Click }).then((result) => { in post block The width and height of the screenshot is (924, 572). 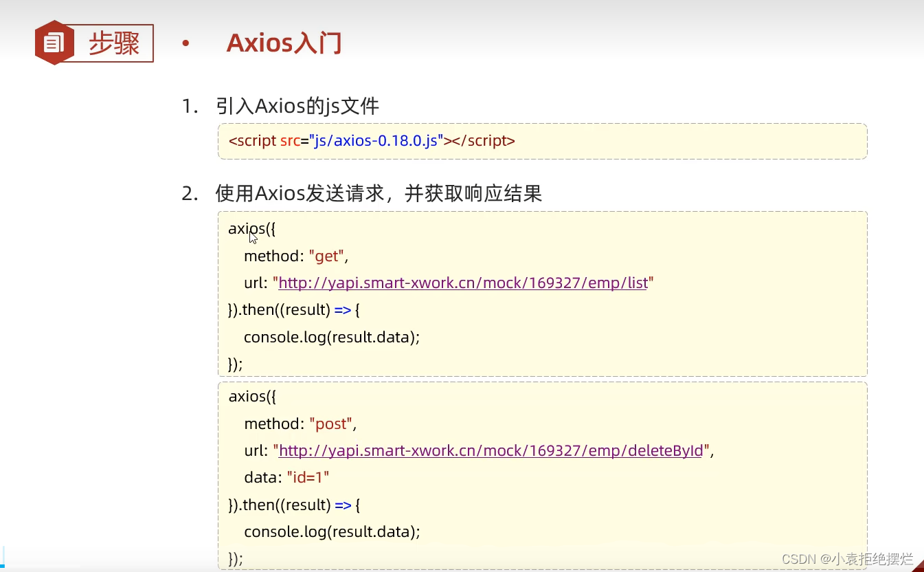[x=294, y=505]
